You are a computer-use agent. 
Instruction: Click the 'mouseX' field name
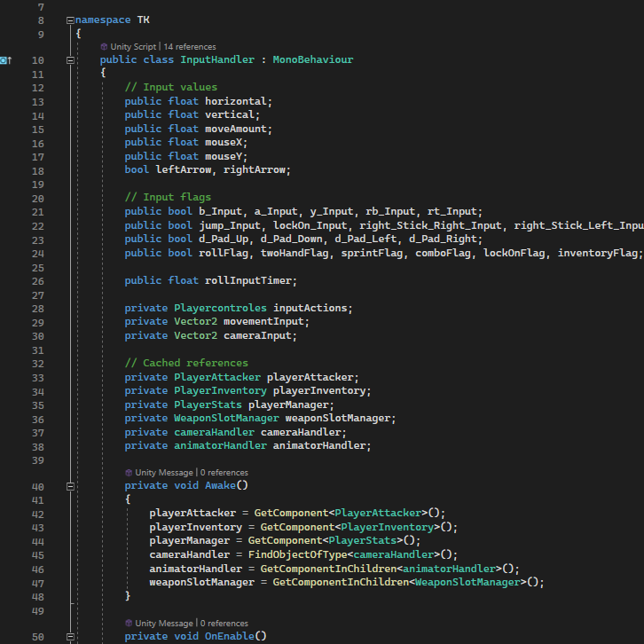(x=224, y=143)
